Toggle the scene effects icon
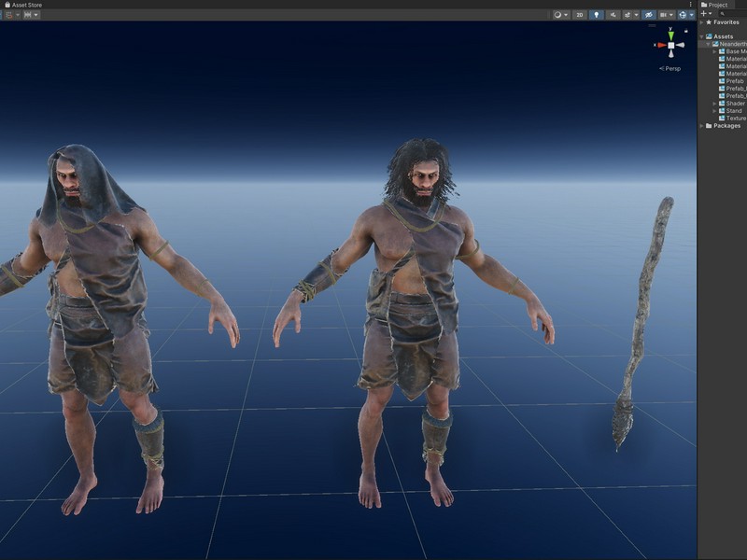747x560 pixels. click(x=627, y=15)
